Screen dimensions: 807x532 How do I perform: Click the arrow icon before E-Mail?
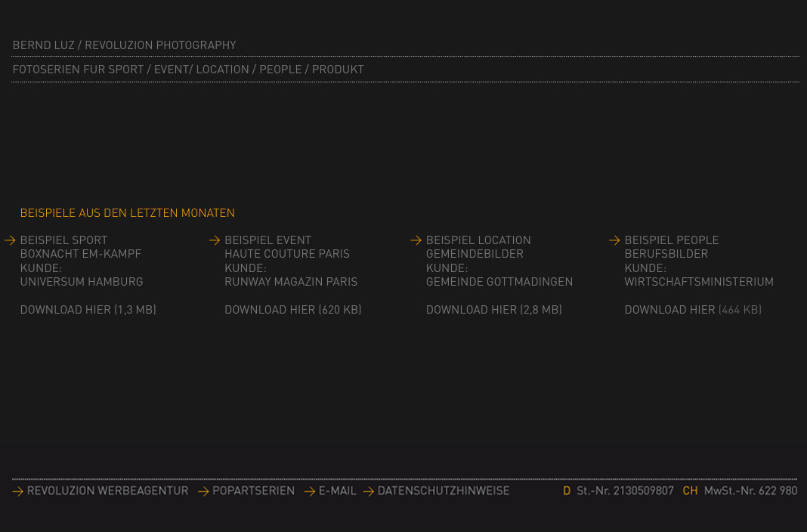pyautogui.click(x=310, y=491)
